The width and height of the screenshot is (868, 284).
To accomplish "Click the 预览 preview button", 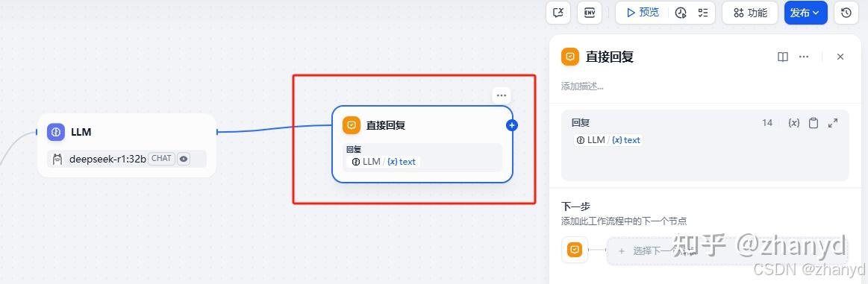I will pos(643,13).
